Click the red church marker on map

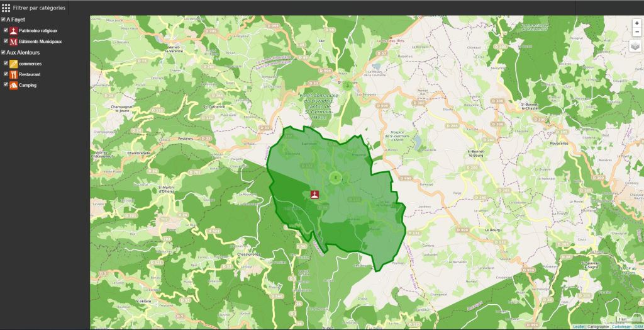pos(315,195)
